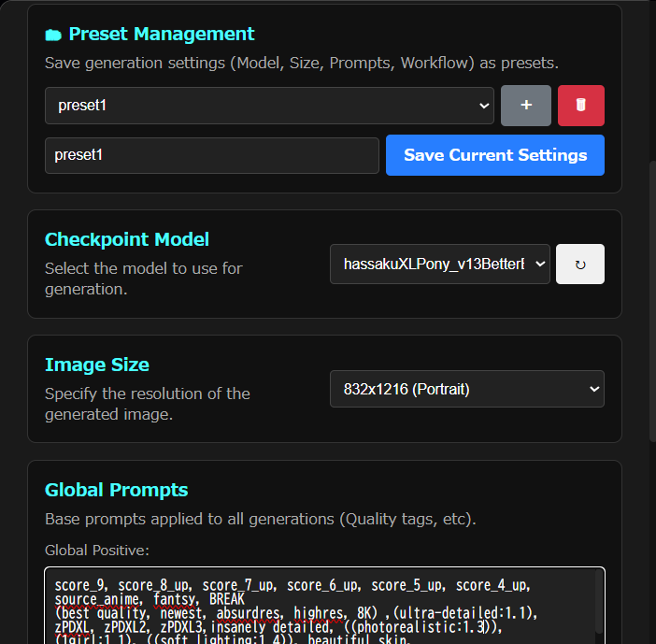This screenshot has height=644, width=656.
Task: Delete preset with the red trash icon
Action: pyautogui.click(x=580, y=106)
